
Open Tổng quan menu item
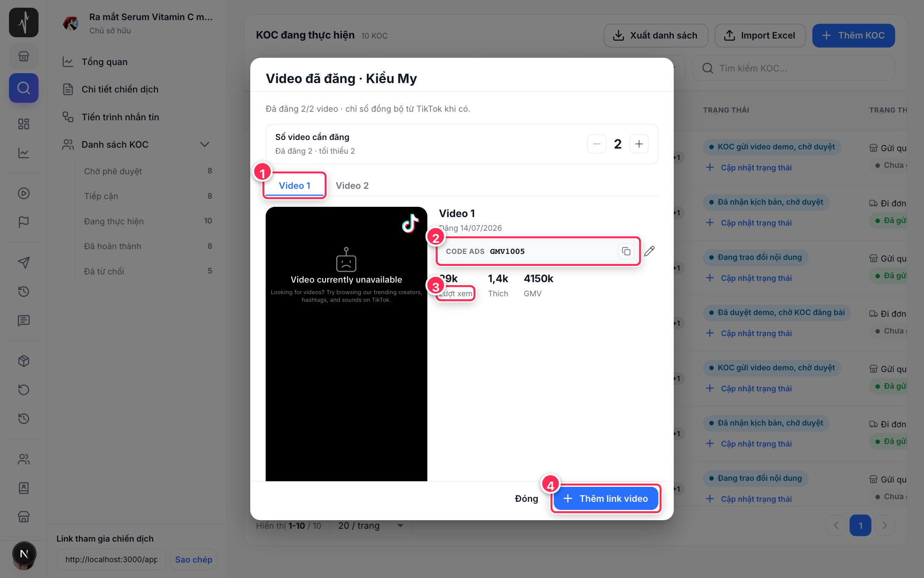[137, 62]
